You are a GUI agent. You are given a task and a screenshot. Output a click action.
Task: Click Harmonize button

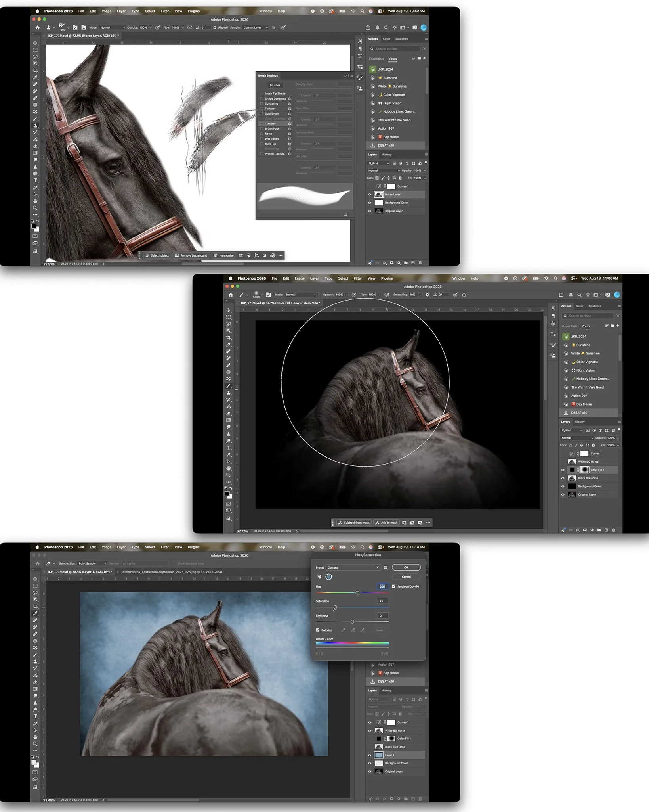coord(223,255)
